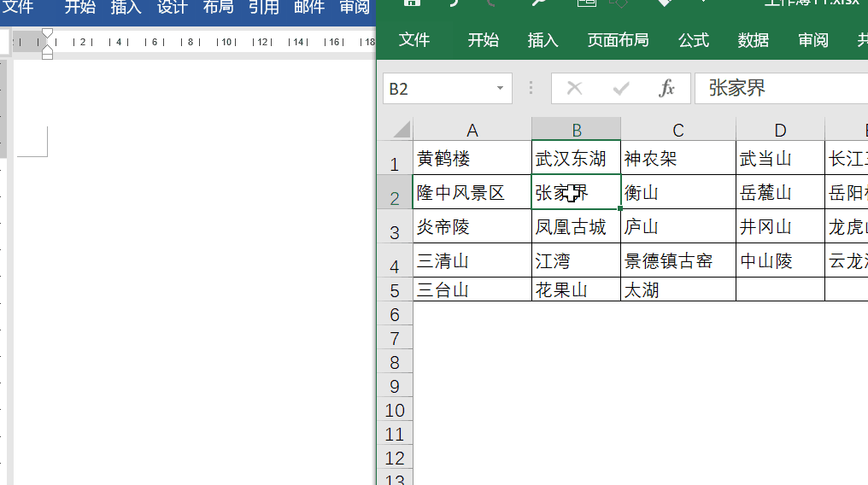Select column B header in Excel
Image resolution: width=868 pixels, height=485 pixels.
pos(577,130)
